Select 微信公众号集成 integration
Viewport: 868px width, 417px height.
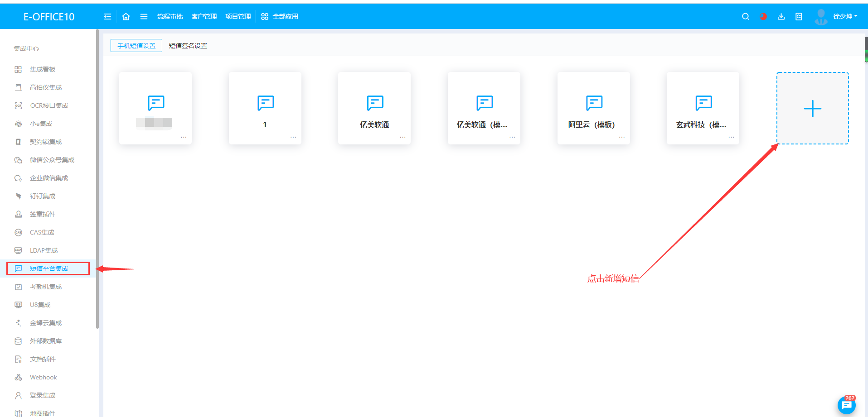click(x=51, y=159)
